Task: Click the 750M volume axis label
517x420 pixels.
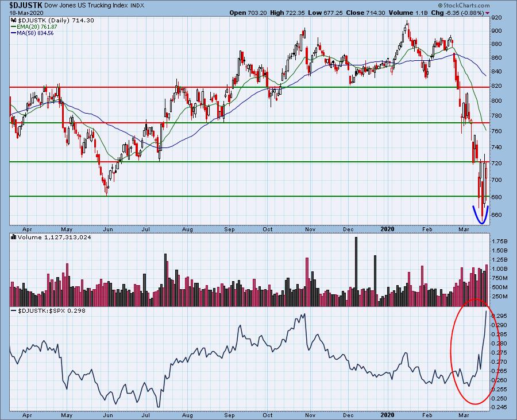Action: click(x=500, y=278)
